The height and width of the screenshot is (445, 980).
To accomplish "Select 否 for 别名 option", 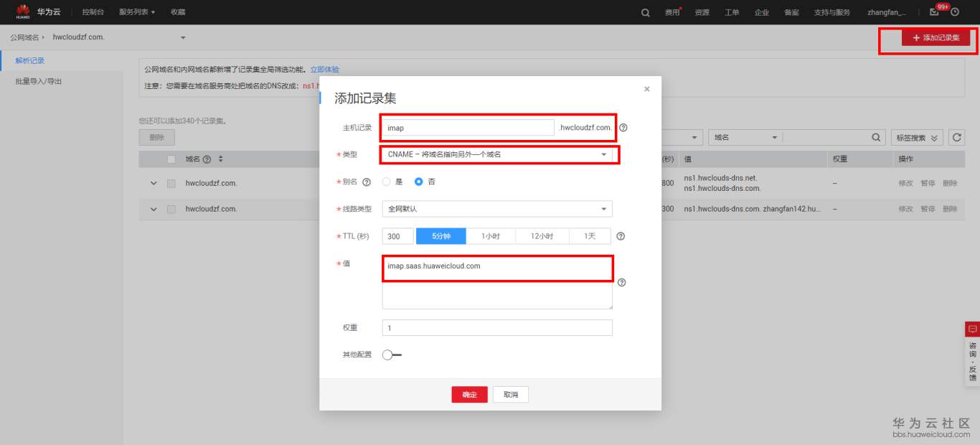I will (419, 182).
